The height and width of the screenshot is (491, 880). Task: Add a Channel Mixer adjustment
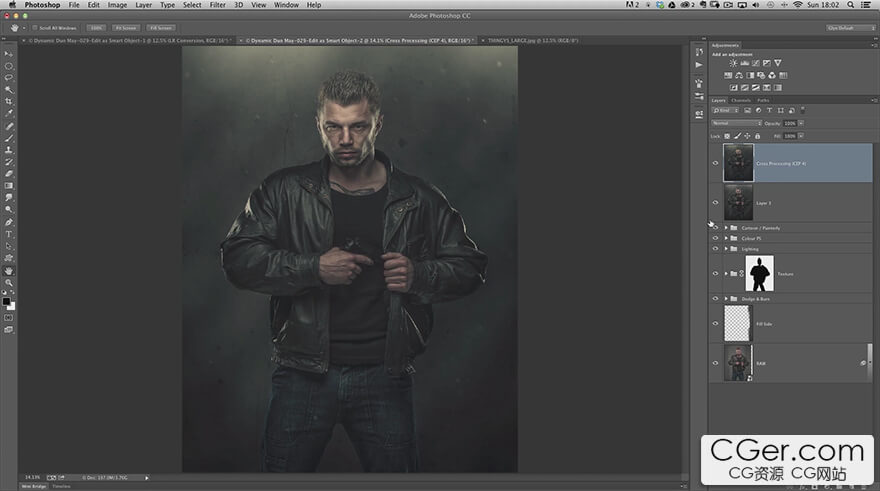772,75
